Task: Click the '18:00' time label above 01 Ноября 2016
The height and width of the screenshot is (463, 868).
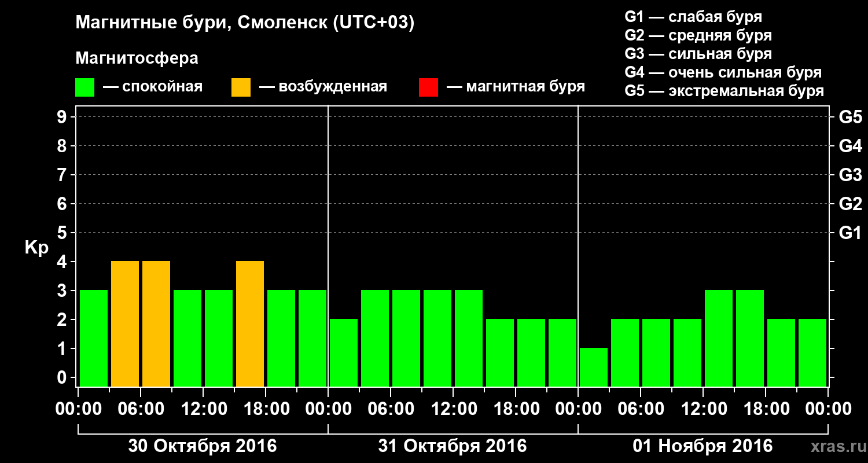Action: pos(766,409)
